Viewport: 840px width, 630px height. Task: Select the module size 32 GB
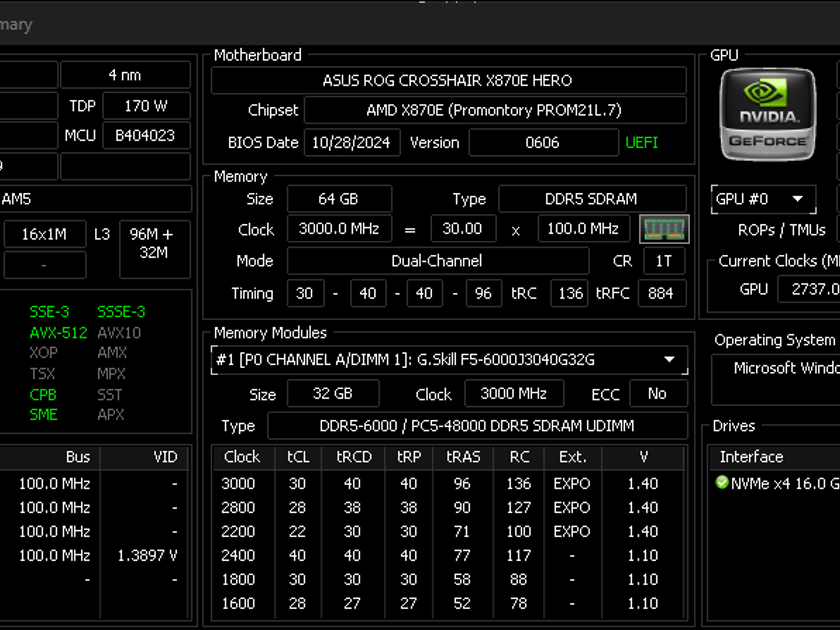[x=333, y=394]
